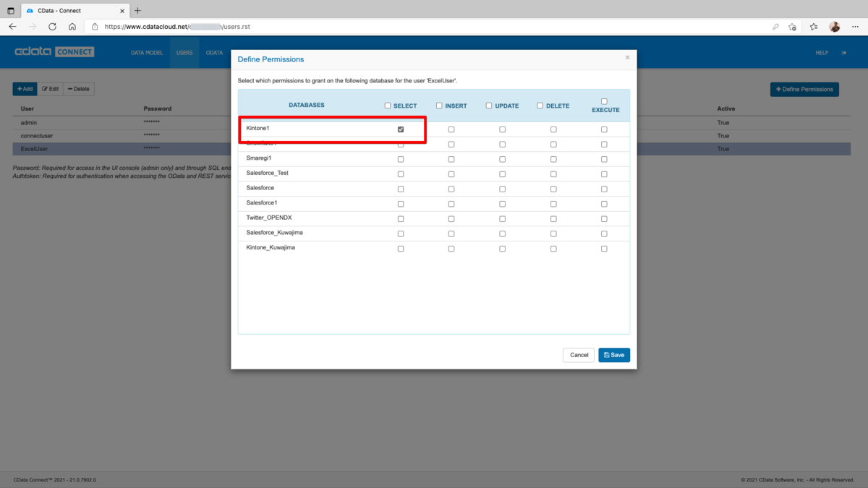Go back to the previous page
Image resolution: width=868 pixels, height=488 pixels.
12,27
